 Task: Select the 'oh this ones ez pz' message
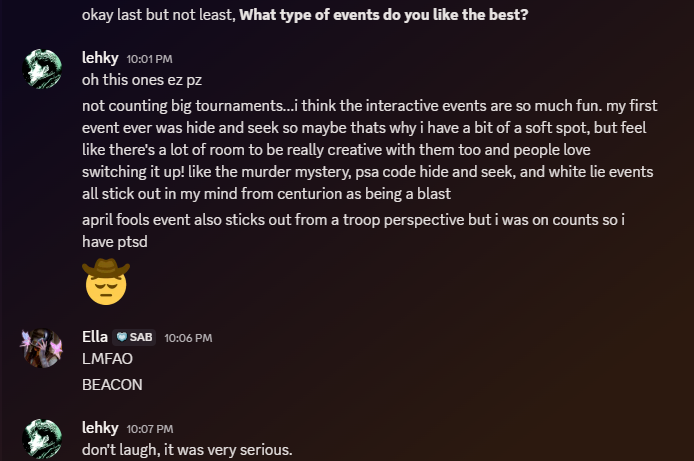point(142,80)
